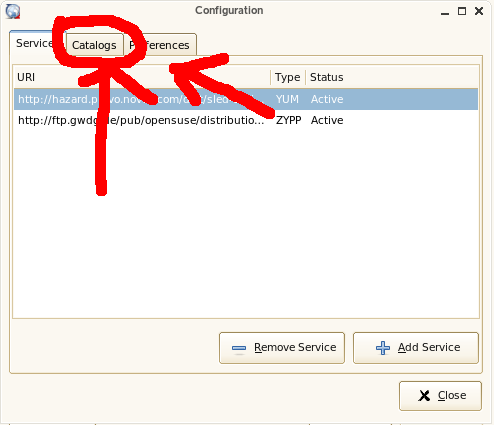Screen dimensions: 494x425
Task: Close window using title bar X
Action: pos(479,11)
